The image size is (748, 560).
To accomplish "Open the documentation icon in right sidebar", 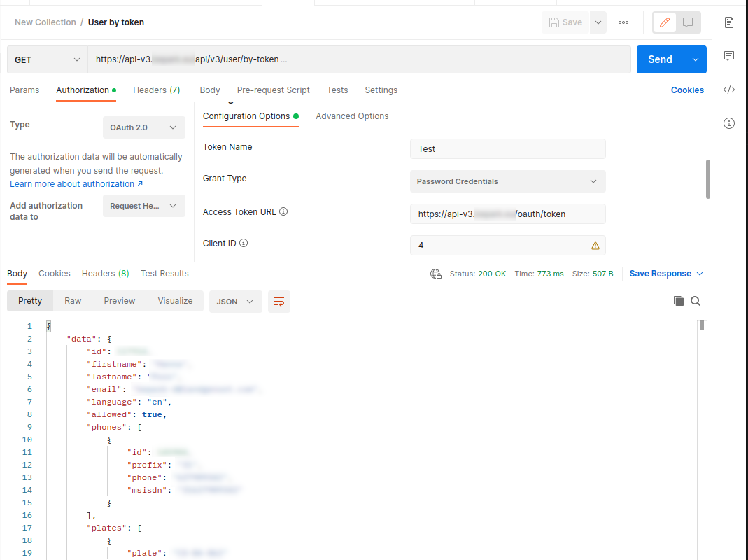I will point(729,22).
